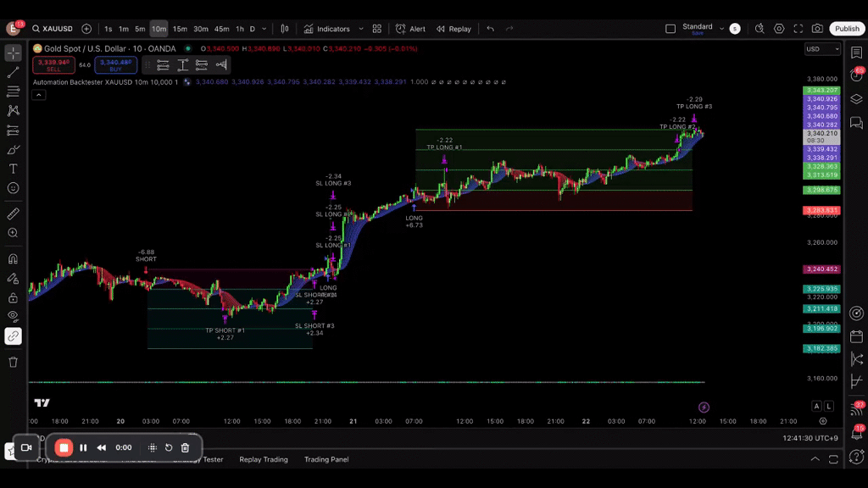Image resolution: width=868 pixels, height=488 pixels.
Task: Open the USD currency dropdown
Action: click(x=821, y=48)
